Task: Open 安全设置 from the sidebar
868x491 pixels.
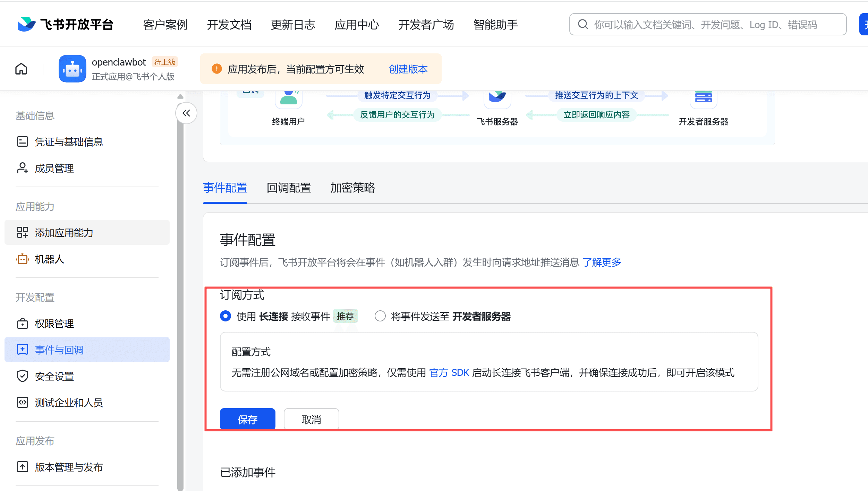Action: point(54,376)
